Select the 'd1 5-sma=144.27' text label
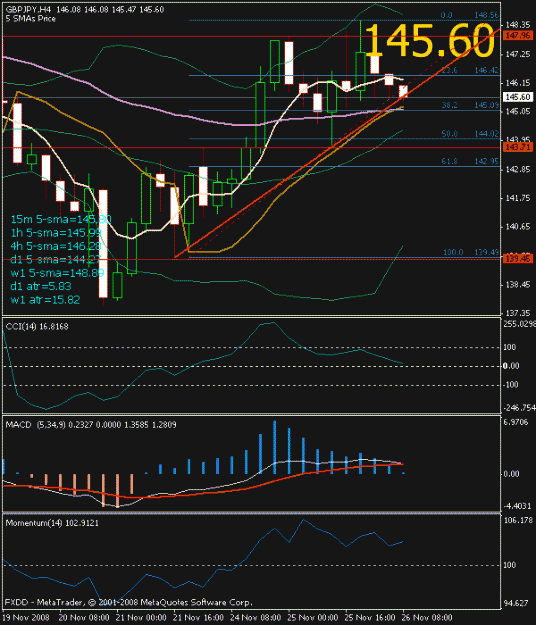536x625 pixels. tap(56, 260)
